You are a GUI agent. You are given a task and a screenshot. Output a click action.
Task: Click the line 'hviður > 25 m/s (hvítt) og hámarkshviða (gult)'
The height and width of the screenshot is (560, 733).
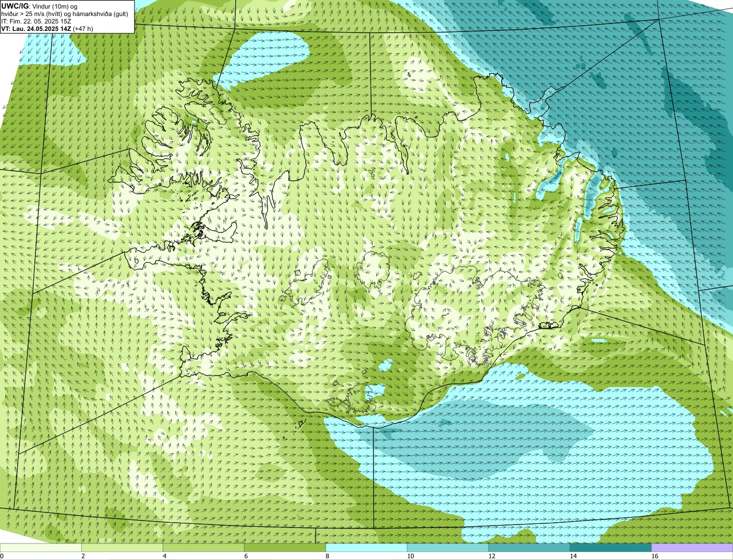coord(65,14)
